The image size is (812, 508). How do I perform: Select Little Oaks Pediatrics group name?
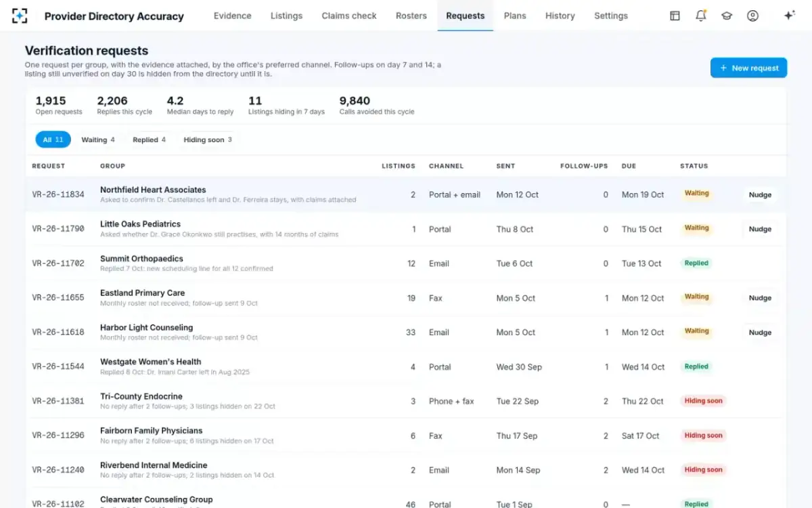[x=140, y=224]
